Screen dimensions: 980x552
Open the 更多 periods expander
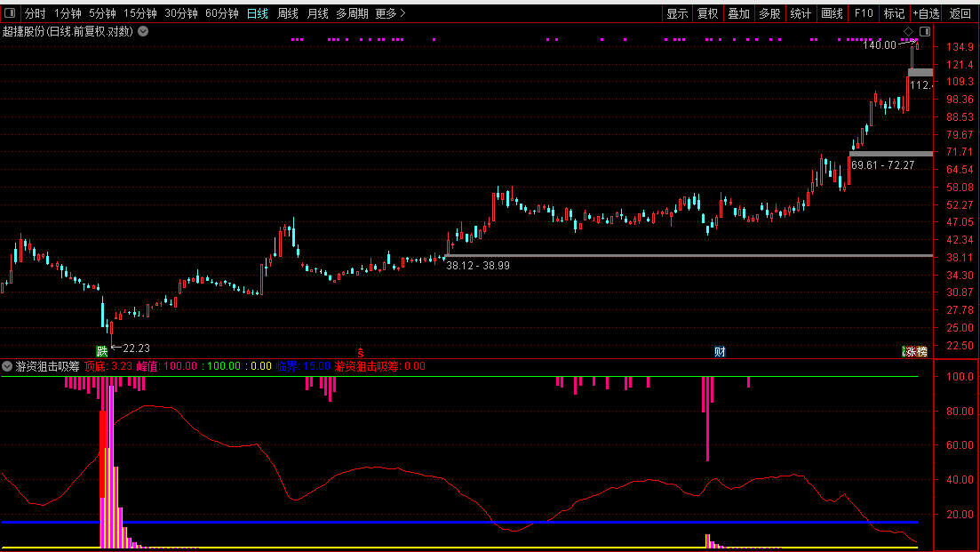tap(390, 13)
